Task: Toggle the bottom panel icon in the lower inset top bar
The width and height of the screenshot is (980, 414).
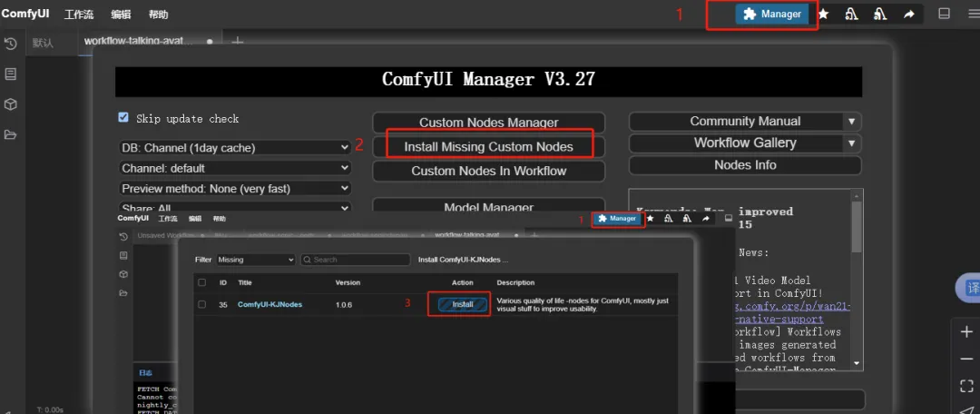Action: (x=728, y=218)
